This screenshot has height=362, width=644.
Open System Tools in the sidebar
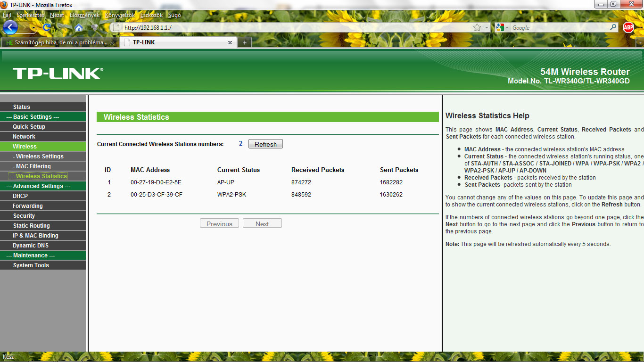click(43, 265)
